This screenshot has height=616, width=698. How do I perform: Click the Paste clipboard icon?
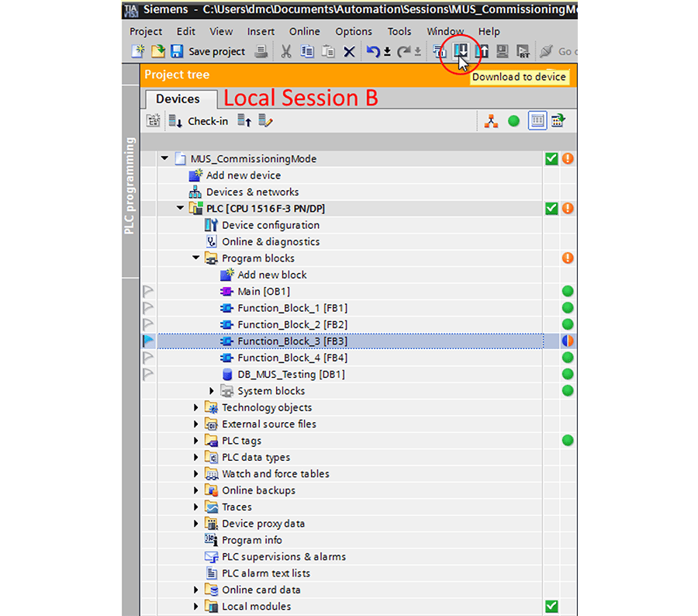click(328, 52)
